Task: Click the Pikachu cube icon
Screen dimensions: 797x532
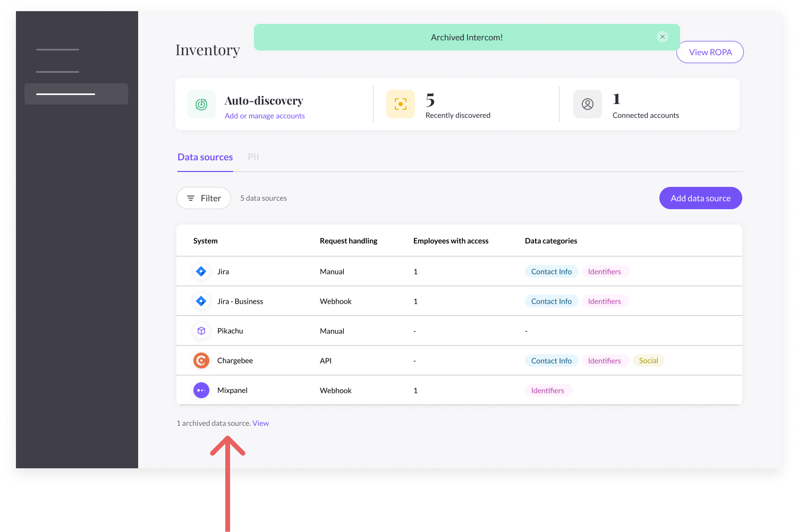Action: point(201,331)
